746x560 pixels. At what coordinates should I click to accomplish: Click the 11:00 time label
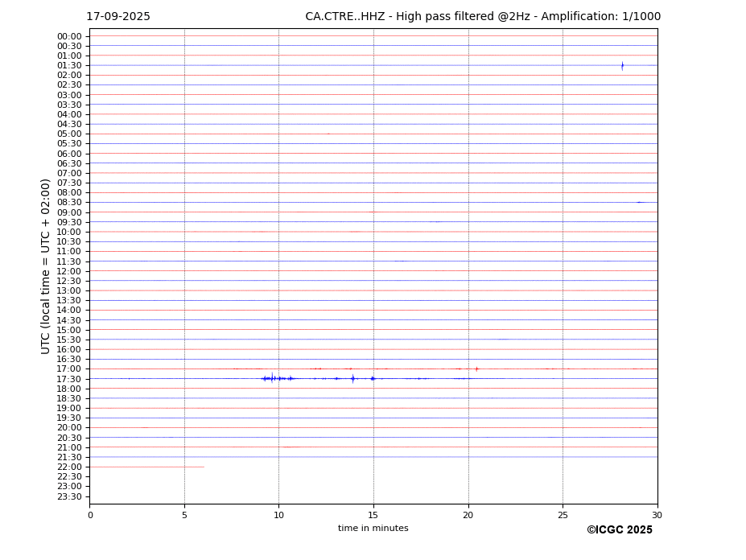coord(69,252)
